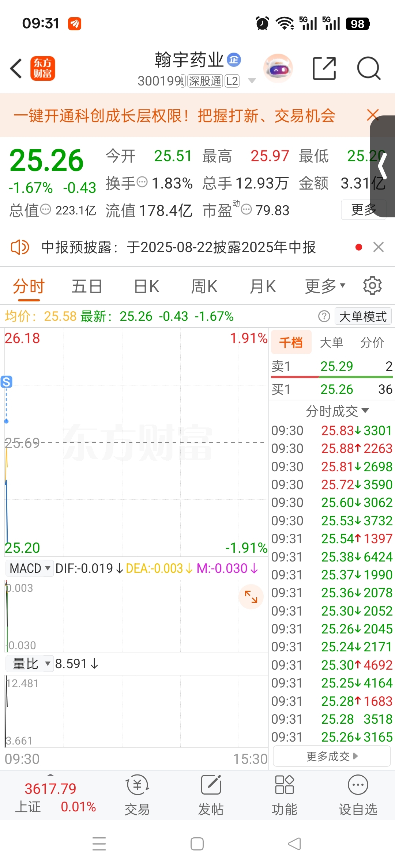Tap the help question mark near 大单模式
This screenshot has height=868, width=395.
click(324, 316)
